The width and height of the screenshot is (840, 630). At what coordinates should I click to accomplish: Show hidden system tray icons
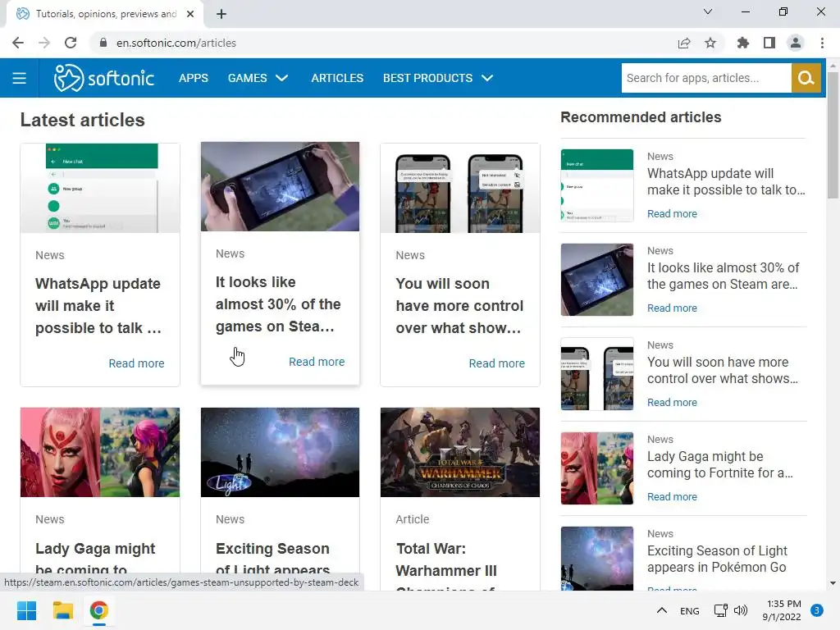(x=662, y=610)
